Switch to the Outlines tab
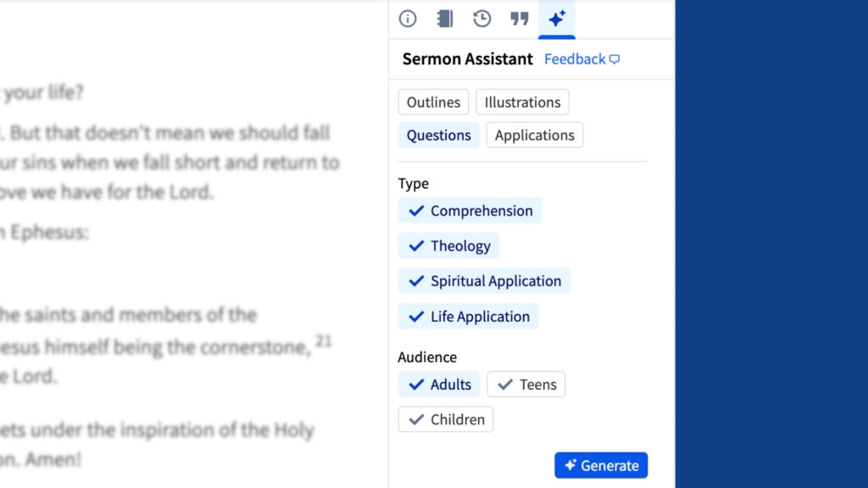 433,102
